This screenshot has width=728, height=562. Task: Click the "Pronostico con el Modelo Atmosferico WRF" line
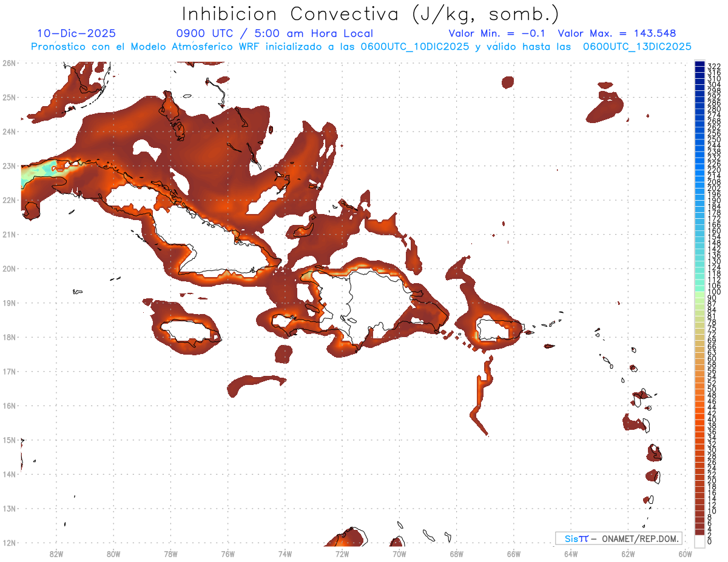(x=361, y=46)
